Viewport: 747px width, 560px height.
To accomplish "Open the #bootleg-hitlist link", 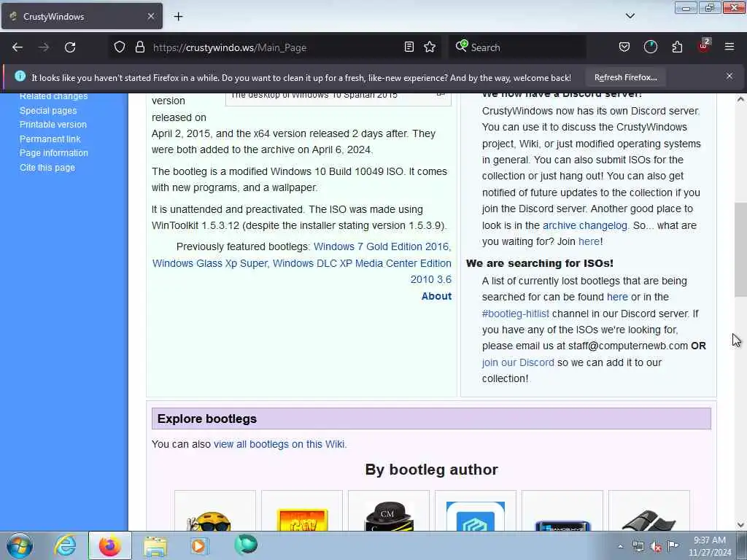I will 516,314.
